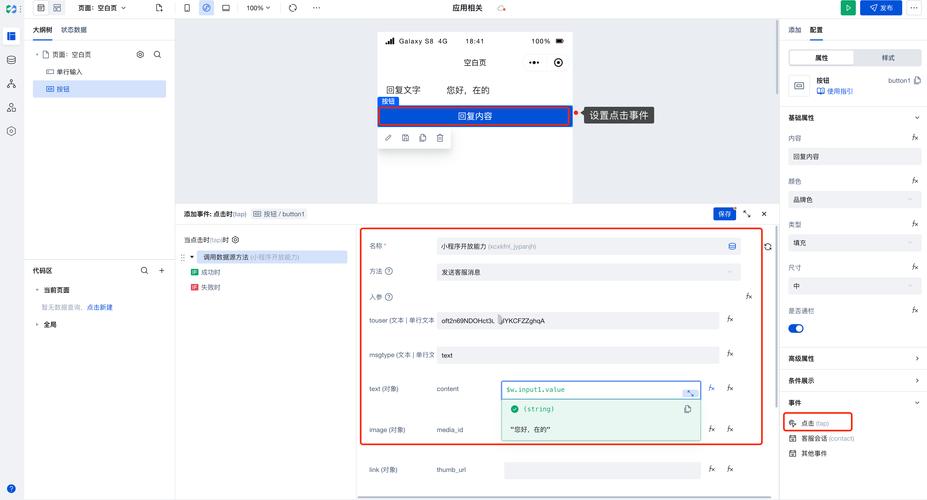
Task: Search in the code area
Action: point(144,271)
